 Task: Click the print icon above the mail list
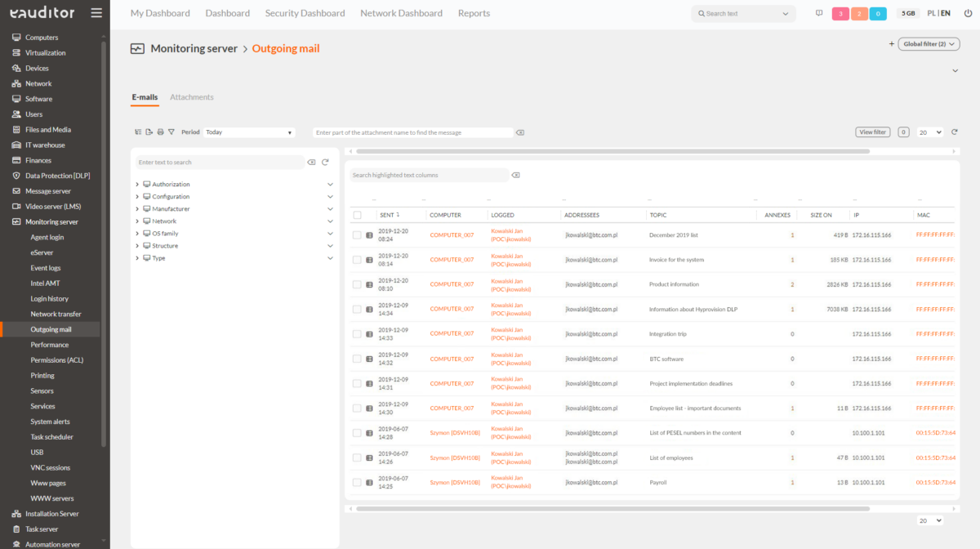160,132
